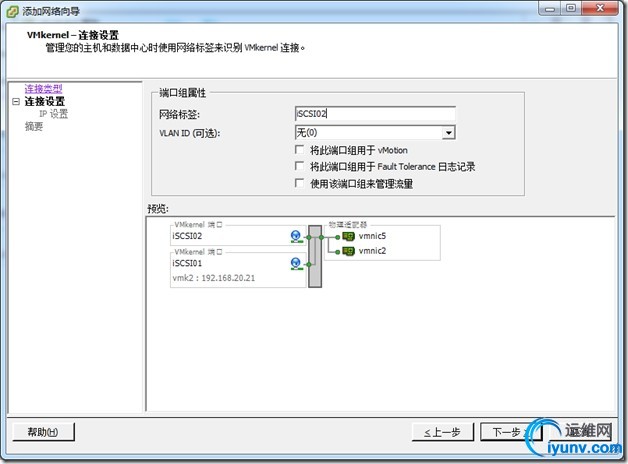Image resolution: width=628 pixels, height=464 pixels.
Task: Close the add network wizard
Action: [600, 8]
